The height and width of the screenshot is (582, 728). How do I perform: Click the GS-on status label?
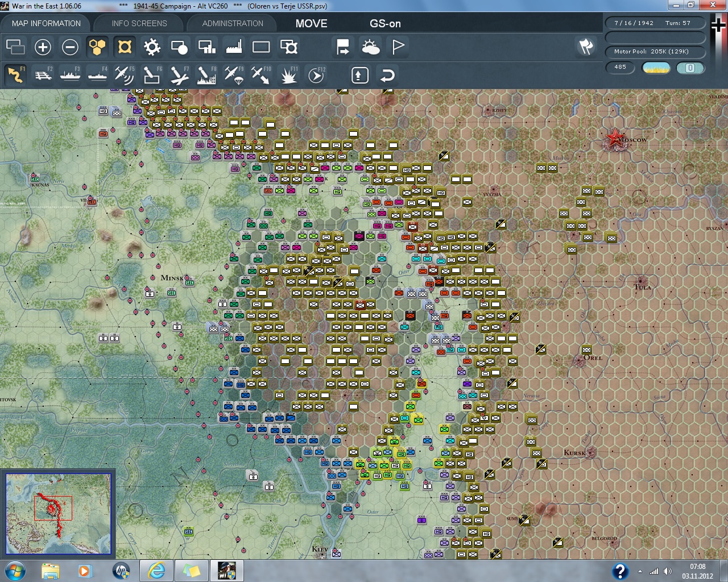coord(385,23)
